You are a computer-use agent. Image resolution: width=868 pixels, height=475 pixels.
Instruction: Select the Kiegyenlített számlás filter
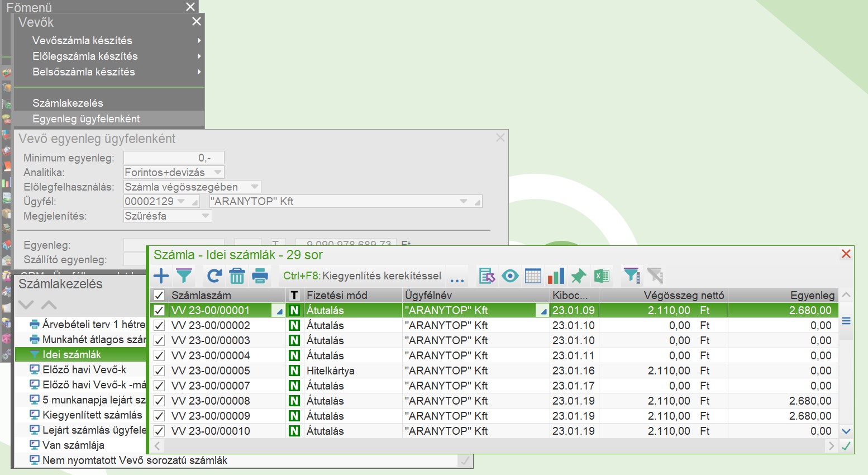(x=92, y=415)
